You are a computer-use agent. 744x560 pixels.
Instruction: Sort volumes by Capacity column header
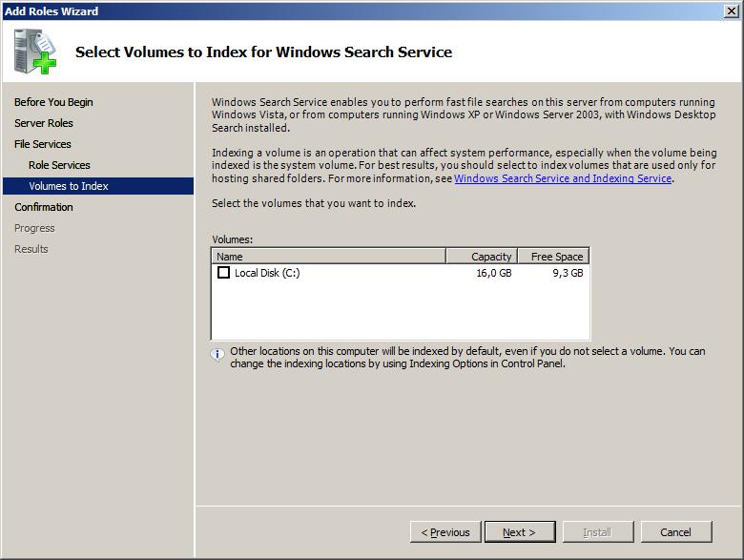tap(482, 257)
